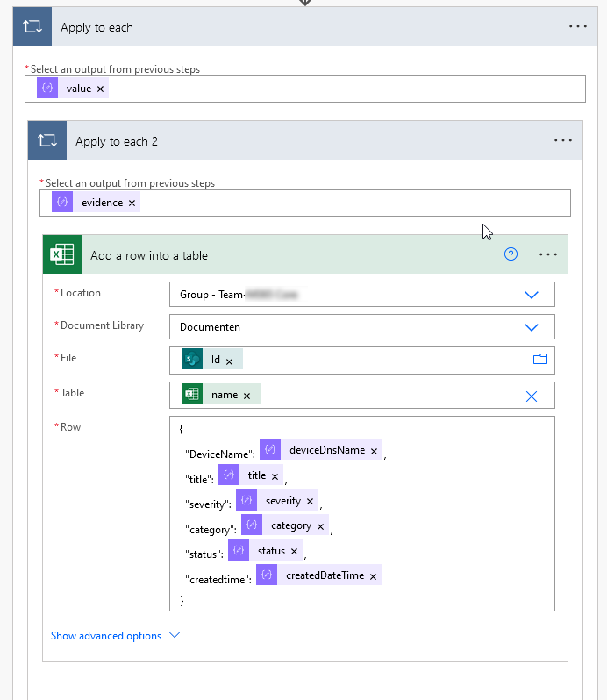Viewport: 607px width, 700px height.
Task: Expand the Location dropdown
Action: (x=532, y=295)
